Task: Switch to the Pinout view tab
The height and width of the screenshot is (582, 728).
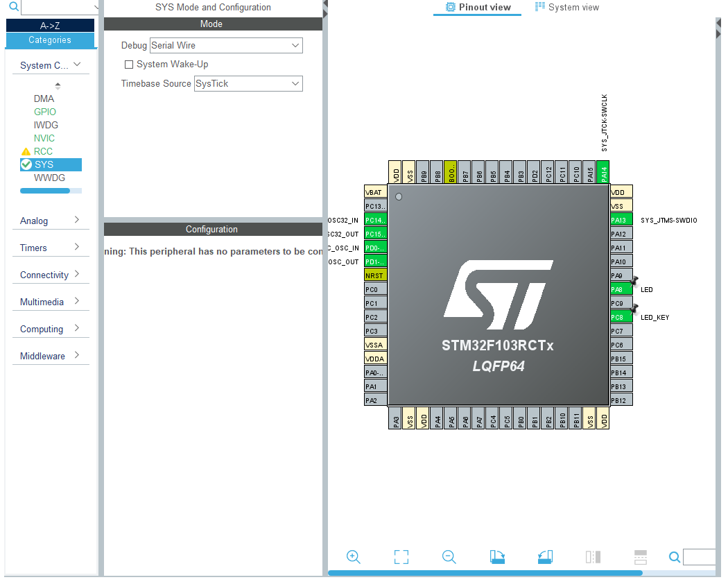Action: pyautogui.click(x=478, y=8)
